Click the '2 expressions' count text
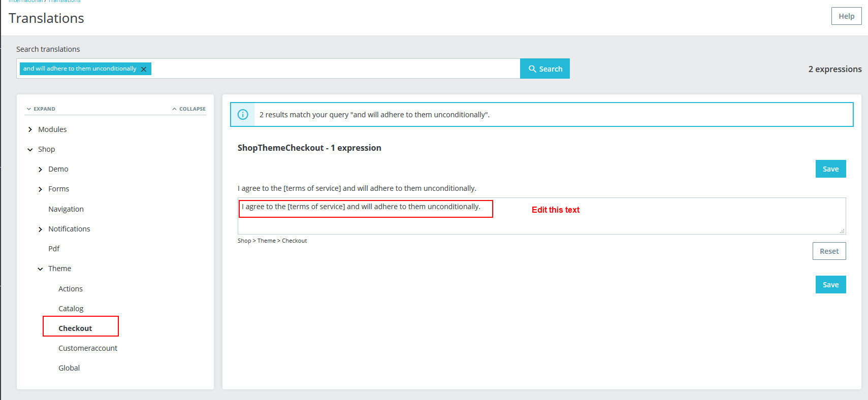 (835, 69)
